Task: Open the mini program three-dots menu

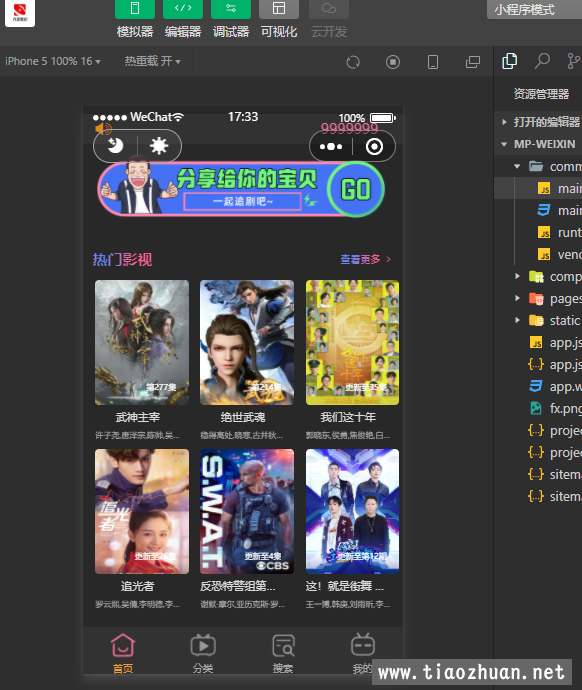Action: pos(331,147)
